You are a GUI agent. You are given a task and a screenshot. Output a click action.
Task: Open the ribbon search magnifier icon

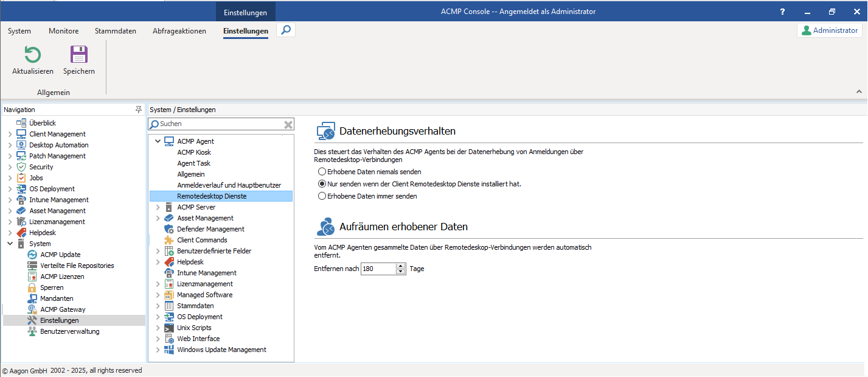(x=286, y=30)
